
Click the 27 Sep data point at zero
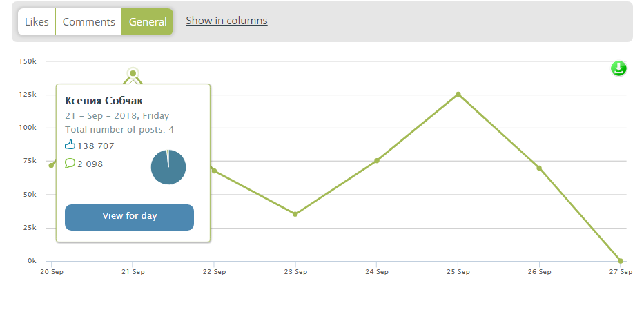pos(621,261)
